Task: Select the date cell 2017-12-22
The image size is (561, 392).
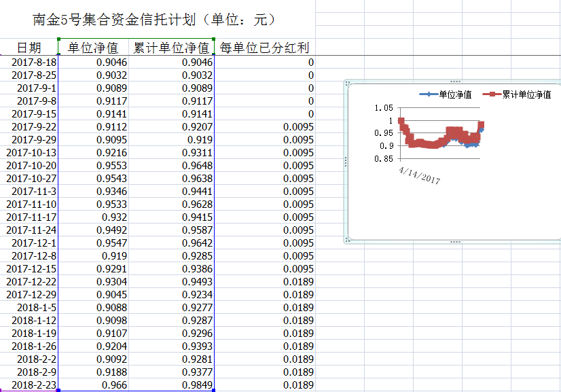Action: [32, 282]
